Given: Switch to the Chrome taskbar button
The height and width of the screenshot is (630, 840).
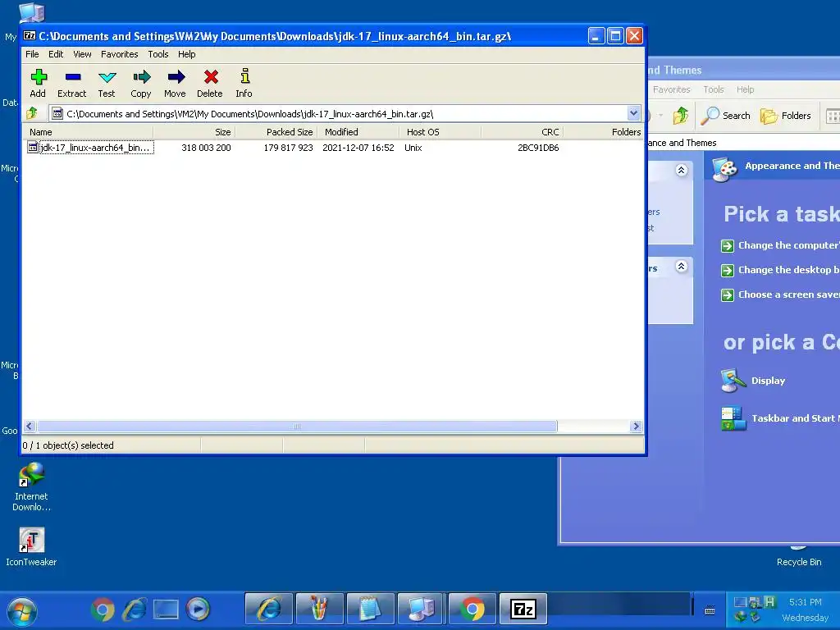Looking at the screenshot, I should (x=472, y=609).
